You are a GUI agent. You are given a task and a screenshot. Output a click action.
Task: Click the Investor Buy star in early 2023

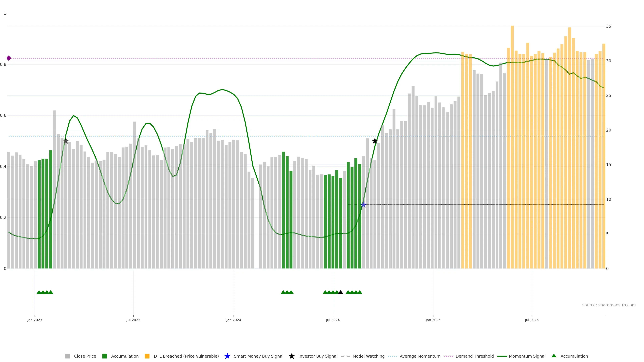66,141
